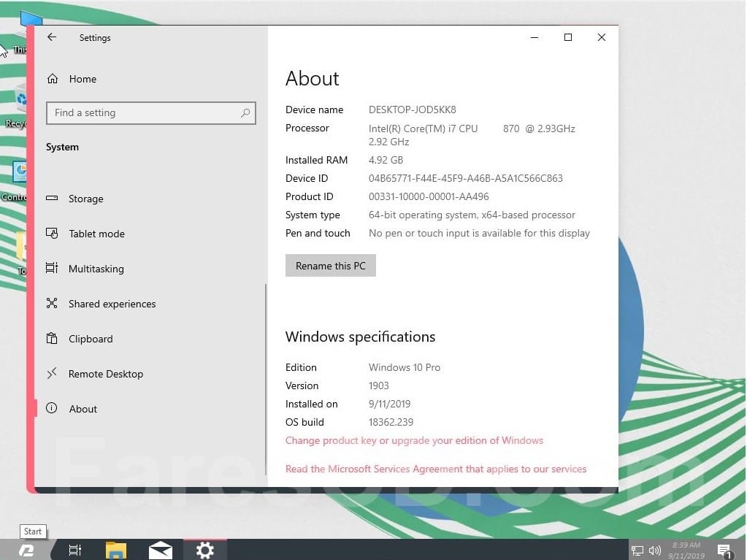This screenshot has height=560, width=747.
Task: Open Shared experiences settings
Action: [x=101, y=304]
